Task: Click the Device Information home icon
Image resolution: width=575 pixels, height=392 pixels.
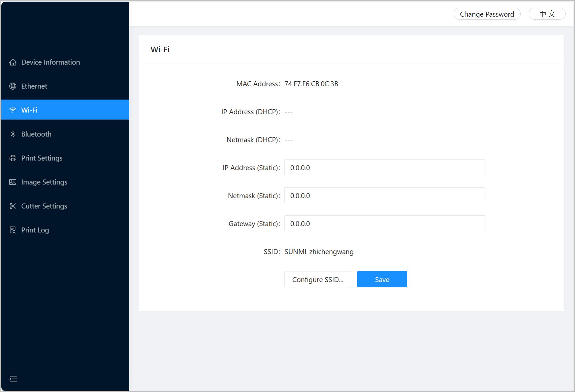Action: pos(13,62)
